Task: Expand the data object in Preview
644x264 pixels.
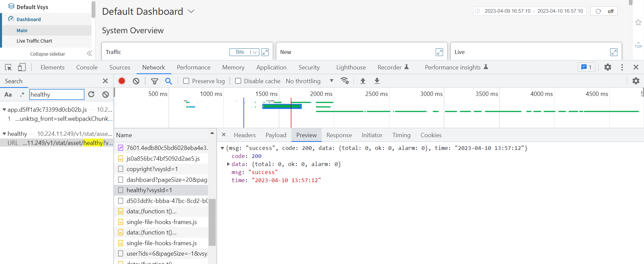Action: pyautogui.click(x=228, y=164)
